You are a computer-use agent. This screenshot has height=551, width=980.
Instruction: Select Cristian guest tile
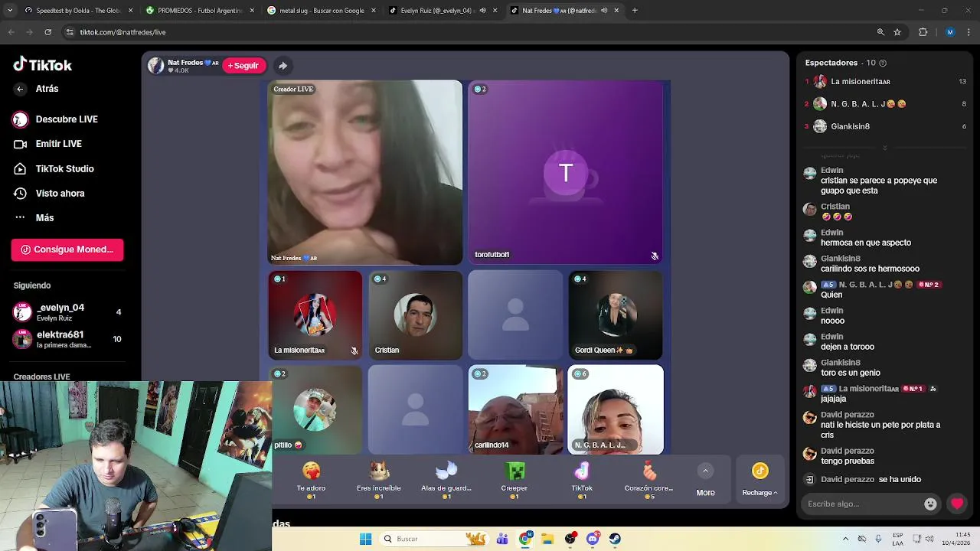click(415, 315)
